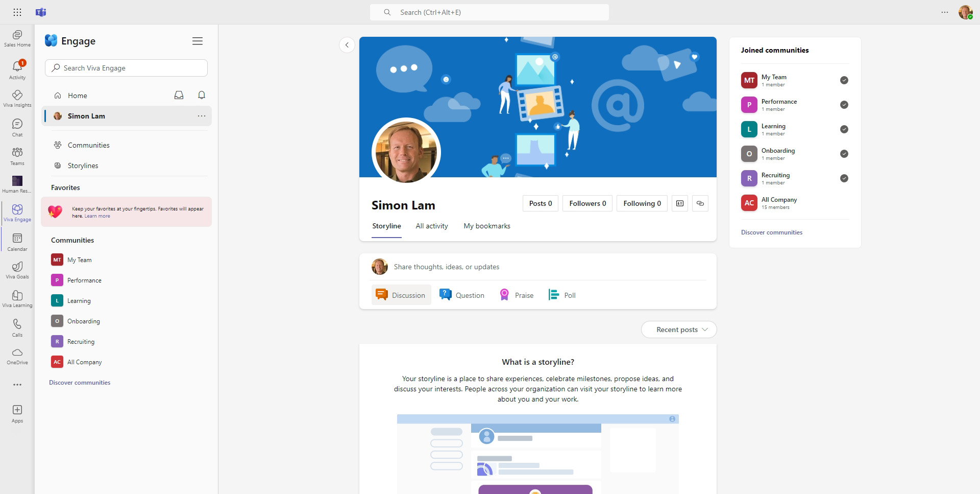The image size is (980, 494).
Task: Focus the Teams search box
Action: 489,12
